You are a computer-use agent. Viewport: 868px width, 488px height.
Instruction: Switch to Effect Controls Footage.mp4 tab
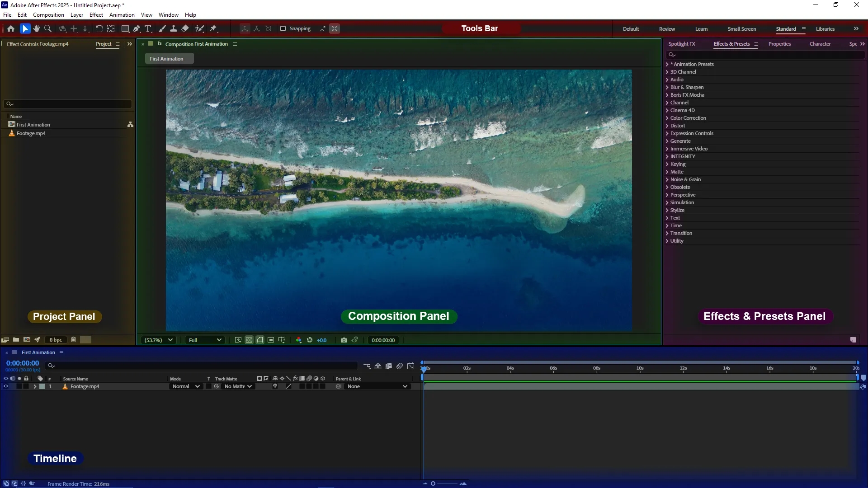38,44
